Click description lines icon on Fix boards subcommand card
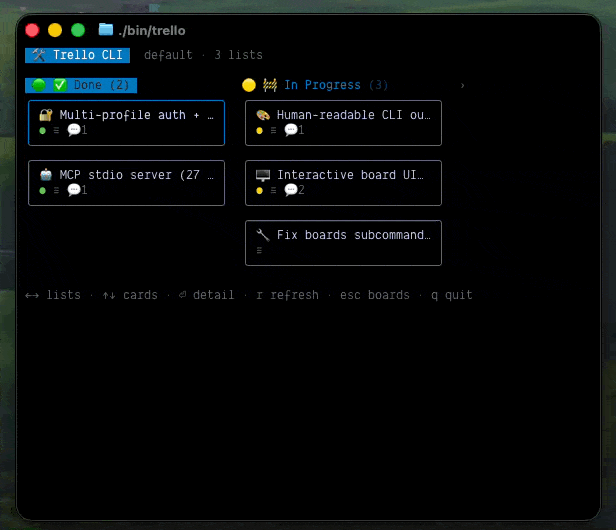This screenshot has height=530, width=616. pyautogui.click(x=259, y=250)
